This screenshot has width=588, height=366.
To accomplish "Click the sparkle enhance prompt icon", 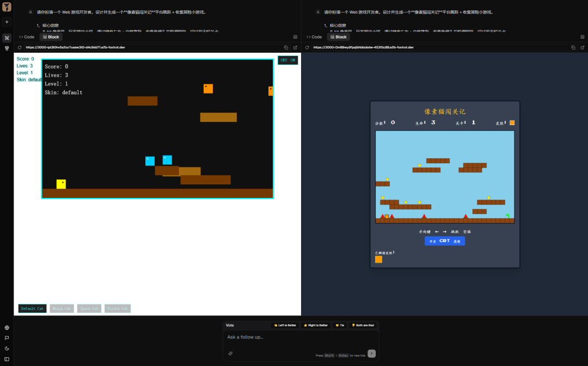I will [x=230, y=353].
